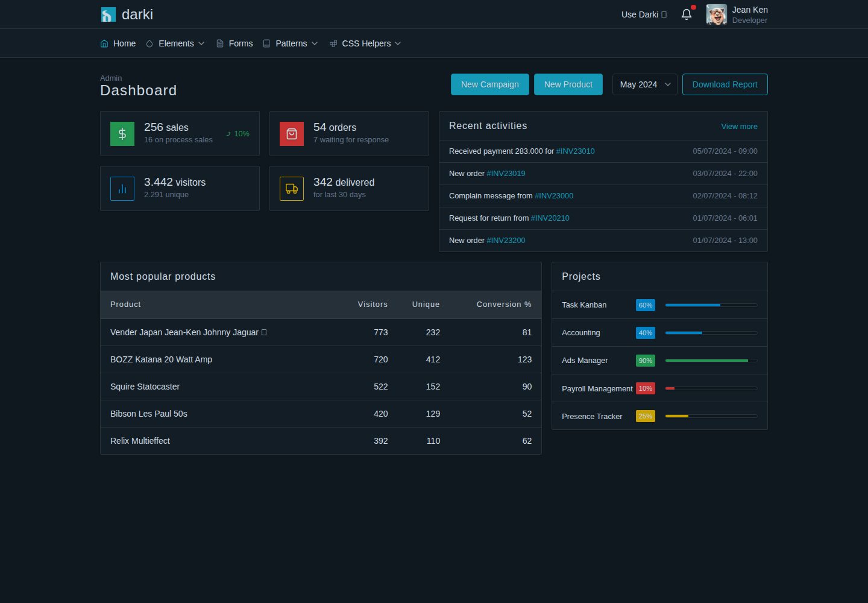
Task: Click the Presence Tracker progress bar
Action: pos(711,416)
